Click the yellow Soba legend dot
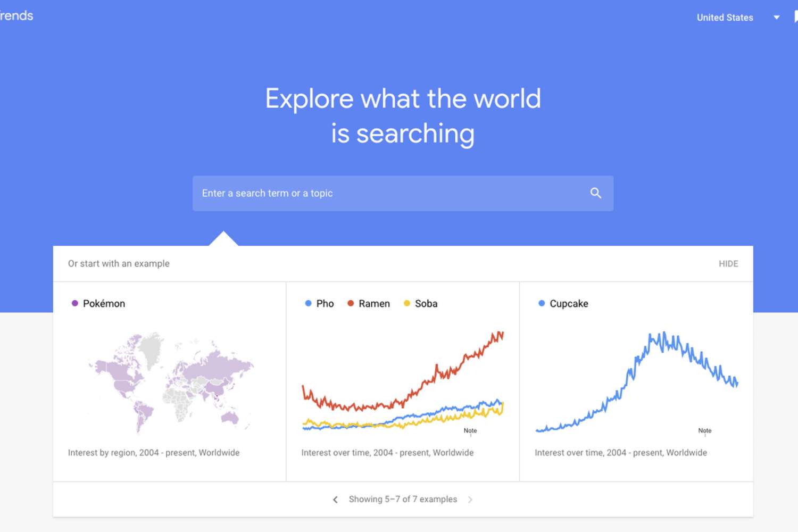798x532 pixels. pyautogui.click(x=407, y=303)
